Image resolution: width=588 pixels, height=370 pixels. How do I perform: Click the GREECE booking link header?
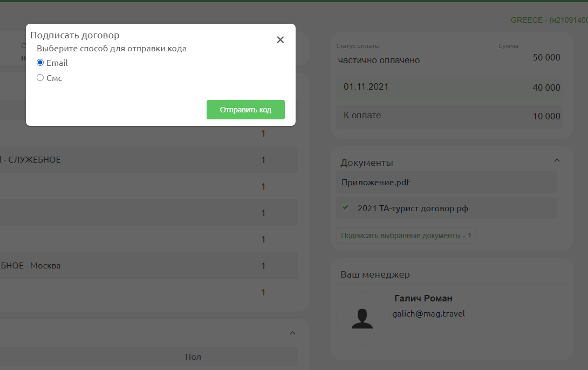point(549,21)
